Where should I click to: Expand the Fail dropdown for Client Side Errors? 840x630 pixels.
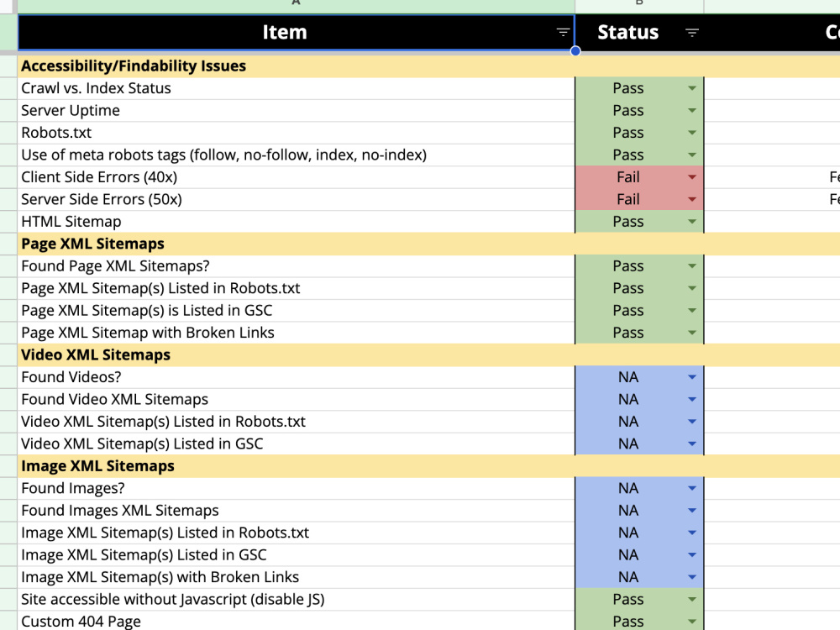tap(691, 177)
